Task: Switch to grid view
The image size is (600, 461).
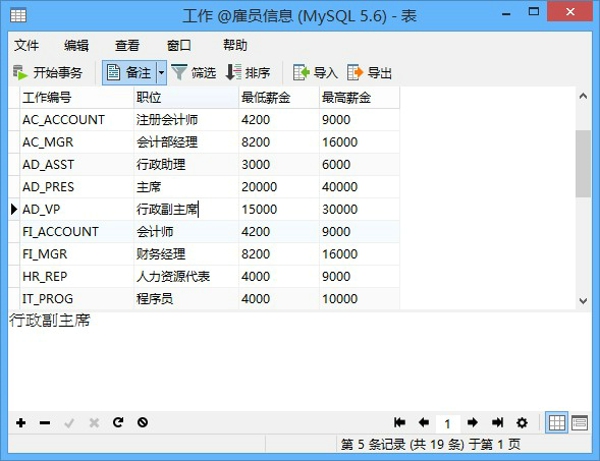Action: pyautogui.click(x=557, y=423)
